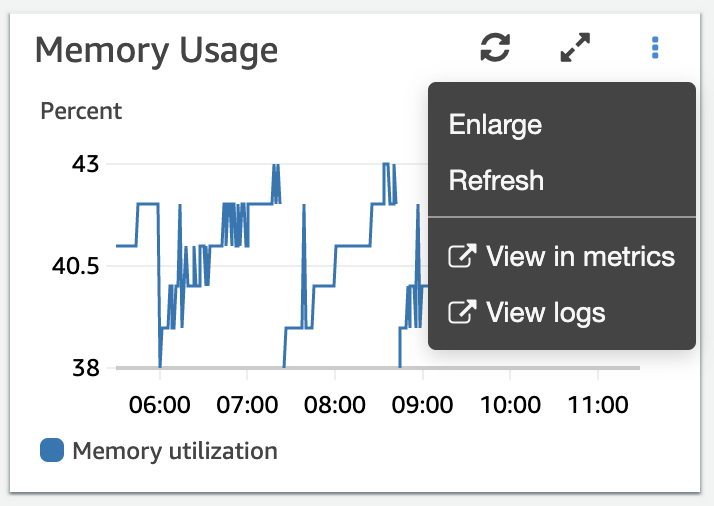Click external link icon beside View logs
Screen dimensions: 714x506
click(x=461, y=313)
